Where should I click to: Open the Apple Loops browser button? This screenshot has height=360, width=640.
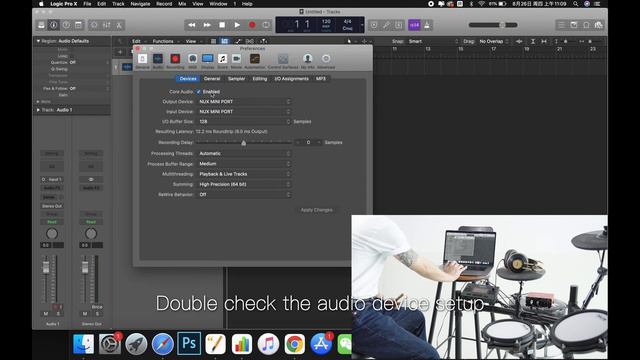coord(586,25)
